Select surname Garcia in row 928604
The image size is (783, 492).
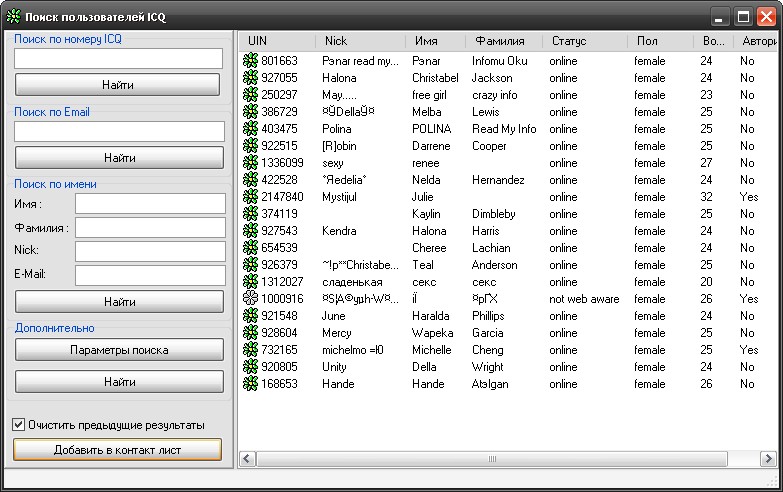[x=487, y=333]
